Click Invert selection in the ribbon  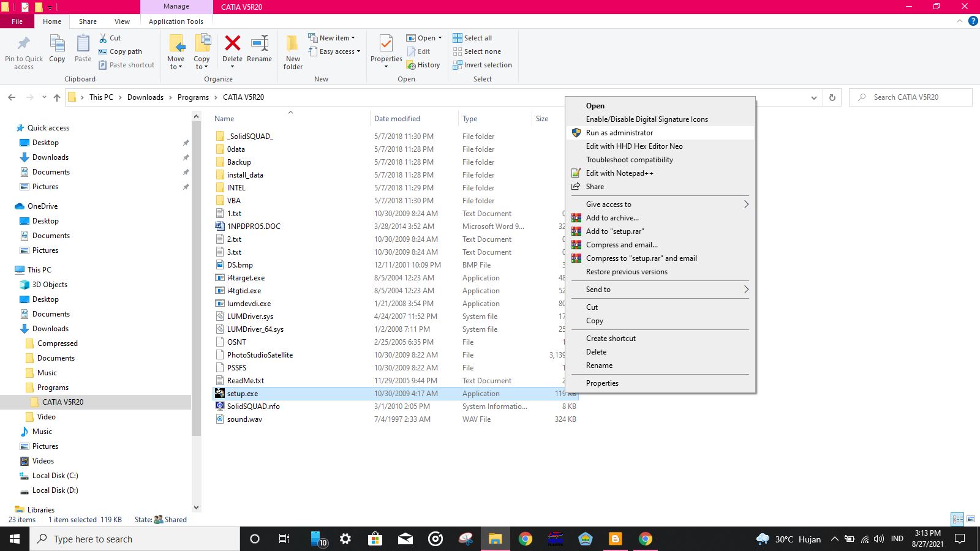coord(482,65)
